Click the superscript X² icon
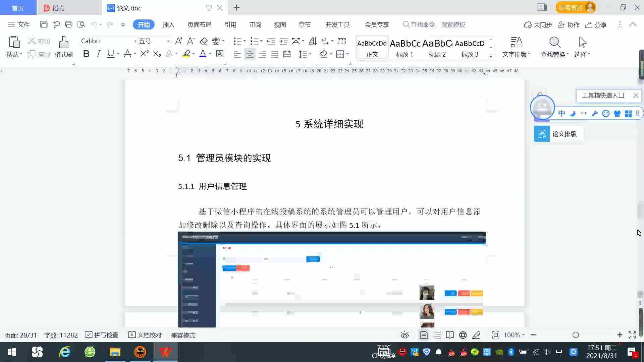The width and height of the screenshot is (644, 362). (x=144, y=54)
